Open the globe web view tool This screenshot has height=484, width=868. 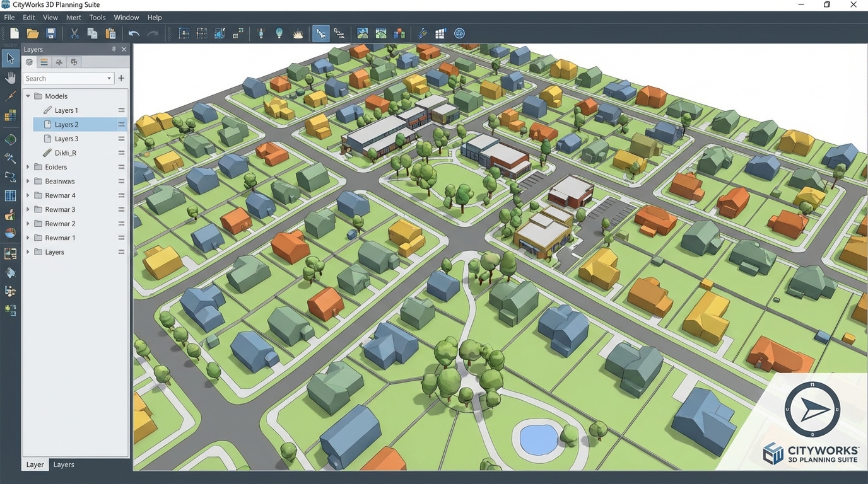click(x=459, y=33)
